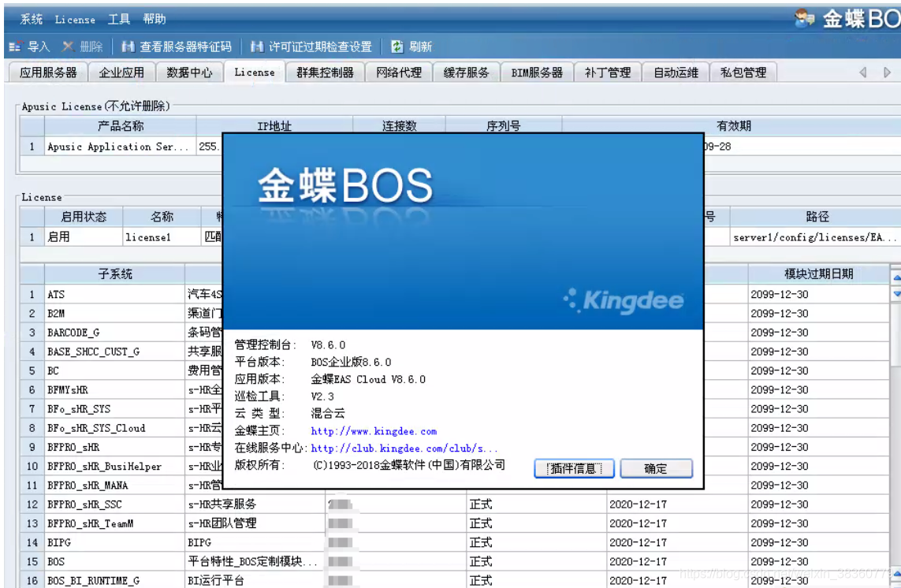901x588 pixels.
Task: Click the 许可证过期检查设置 toolbar icon
Action: 257,47
